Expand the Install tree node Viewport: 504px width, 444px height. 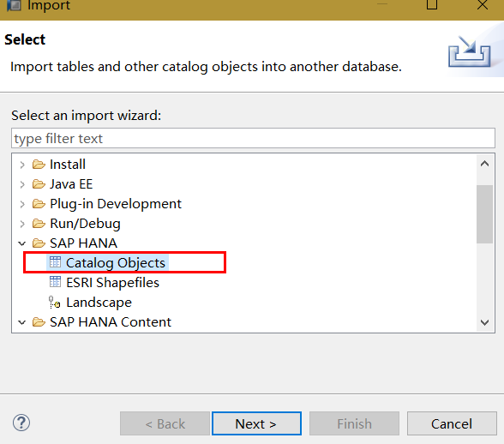22,165
